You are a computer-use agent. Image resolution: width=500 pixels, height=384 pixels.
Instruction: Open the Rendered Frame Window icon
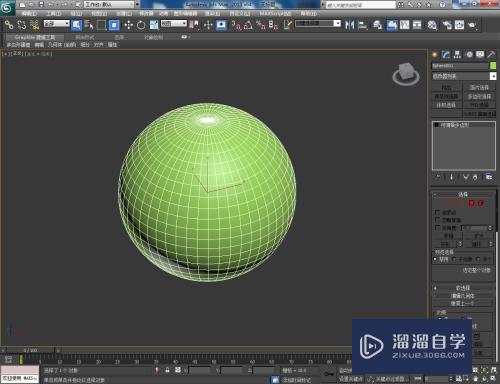coord(459,25)
